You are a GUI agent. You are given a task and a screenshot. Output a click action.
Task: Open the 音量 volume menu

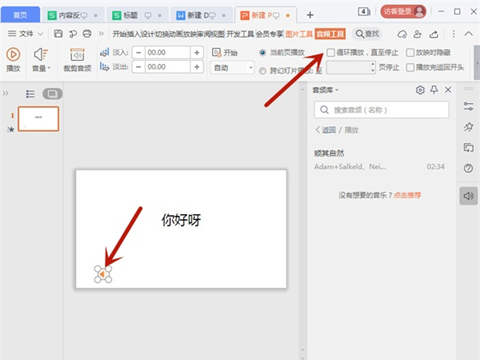coord(41,59)
